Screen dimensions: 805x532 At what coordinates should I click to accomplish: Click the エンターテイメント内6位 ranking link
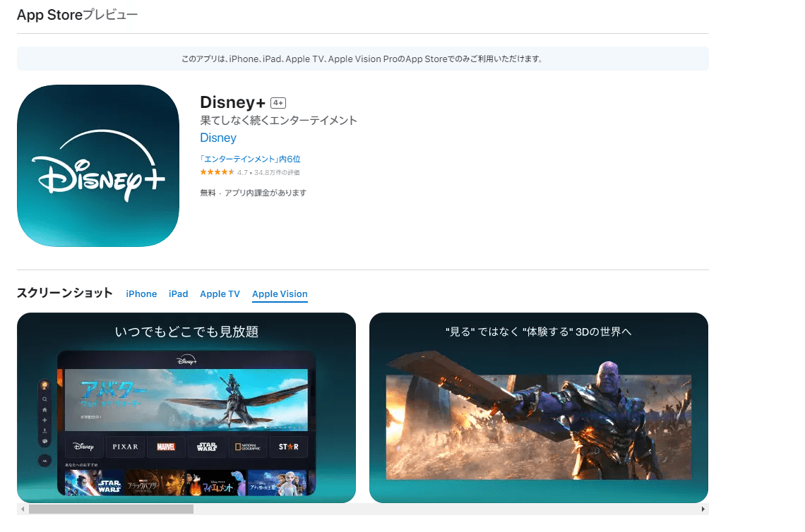(250, 159)
